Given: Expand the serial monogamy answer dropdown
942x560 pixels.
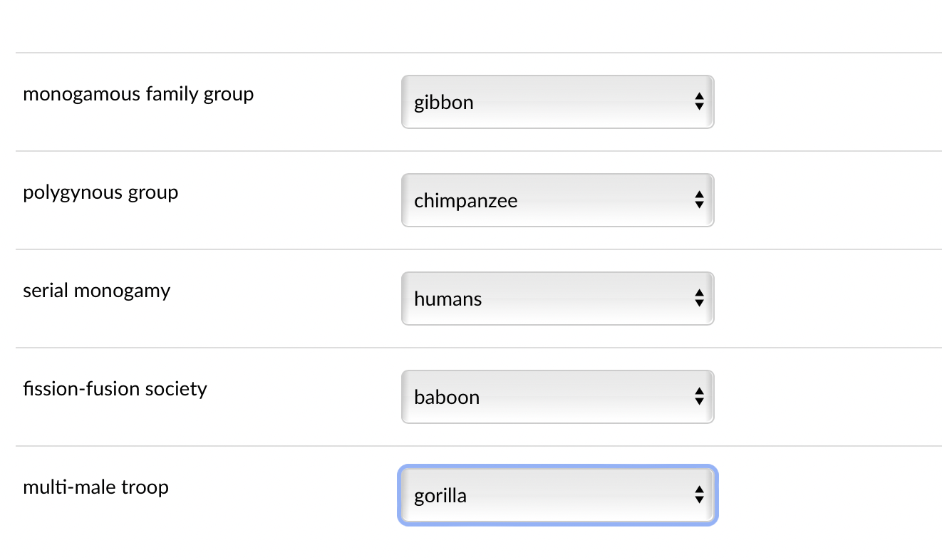Looking at the screenshot, I should pos(557,299).
